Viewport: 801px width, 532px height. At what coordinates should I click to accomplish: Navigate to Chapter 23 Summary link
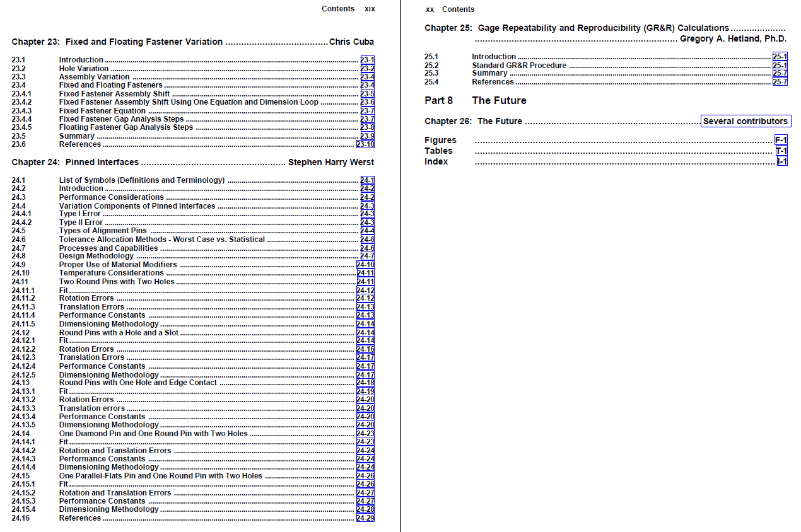[x=368, y=136]
